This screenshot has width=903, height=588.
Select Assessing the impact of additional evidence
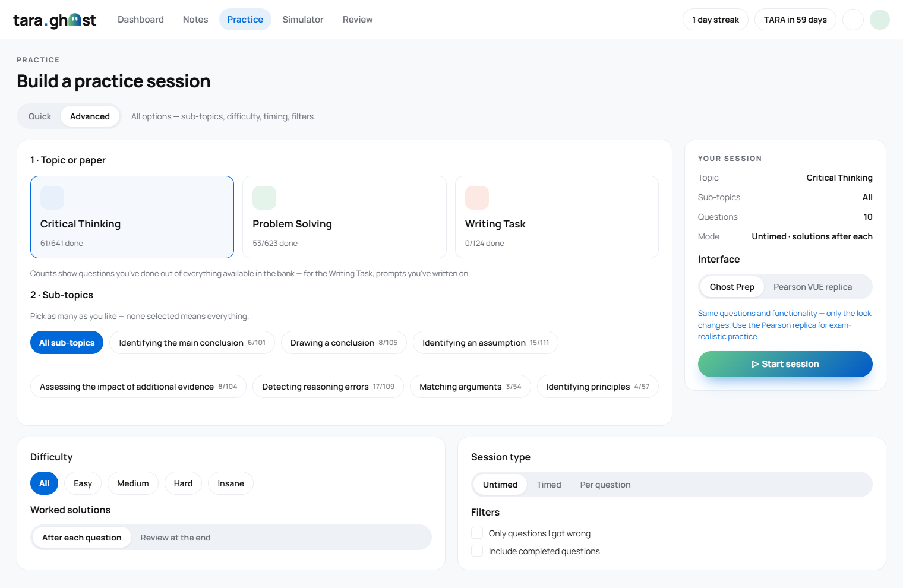coord(138,387)
